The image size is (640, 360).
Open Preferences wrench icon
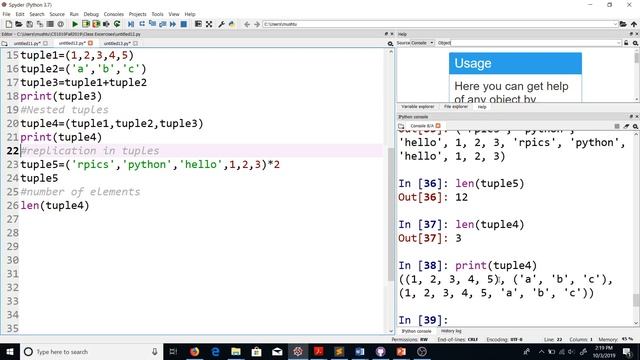[222, 24]
